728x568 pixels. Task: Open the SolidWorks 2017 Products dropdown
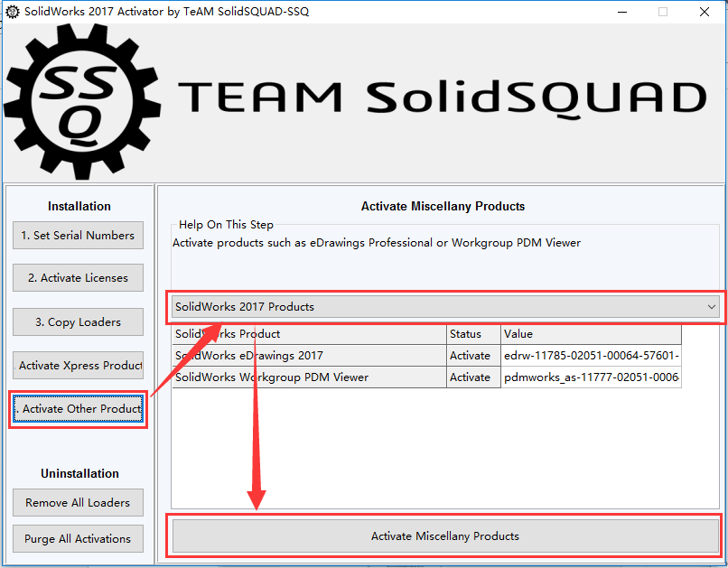[x=445, y=307]
